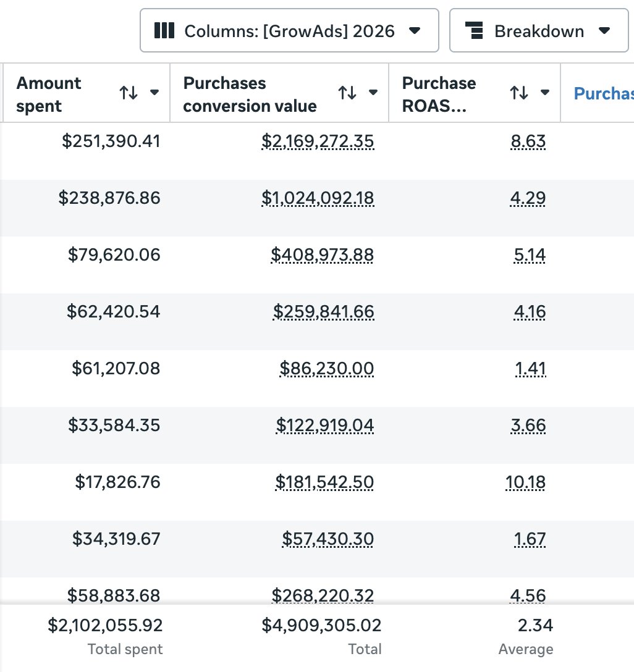Screen dimensions: 634x672
Task: Click ROAS value 4.29
Action: click(528, 198)
